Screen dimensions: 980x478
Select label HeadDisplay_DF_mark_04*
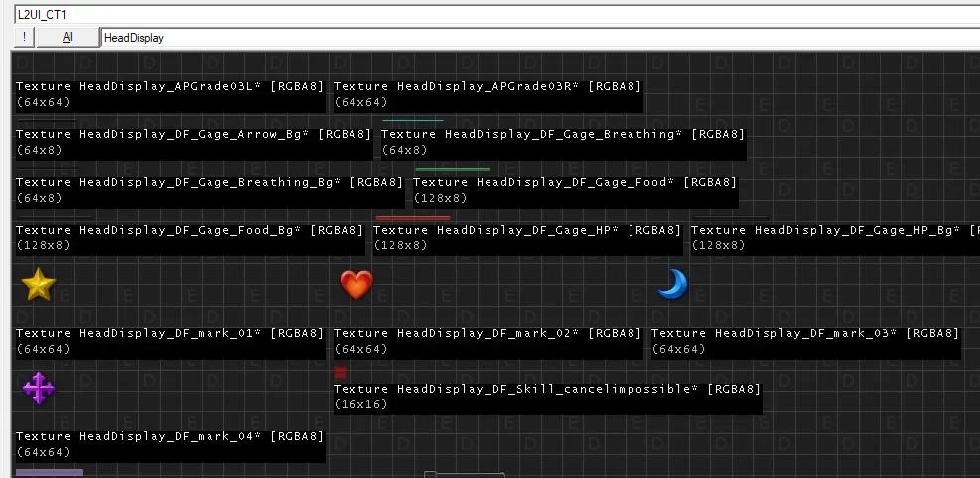click(170, 436)
